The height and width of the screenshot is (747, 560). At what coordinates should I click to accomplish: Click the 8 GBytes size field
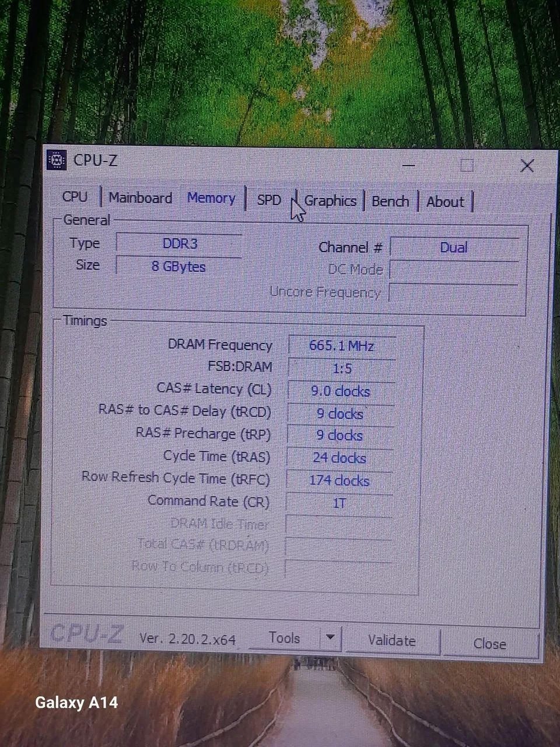pos(178,266)
